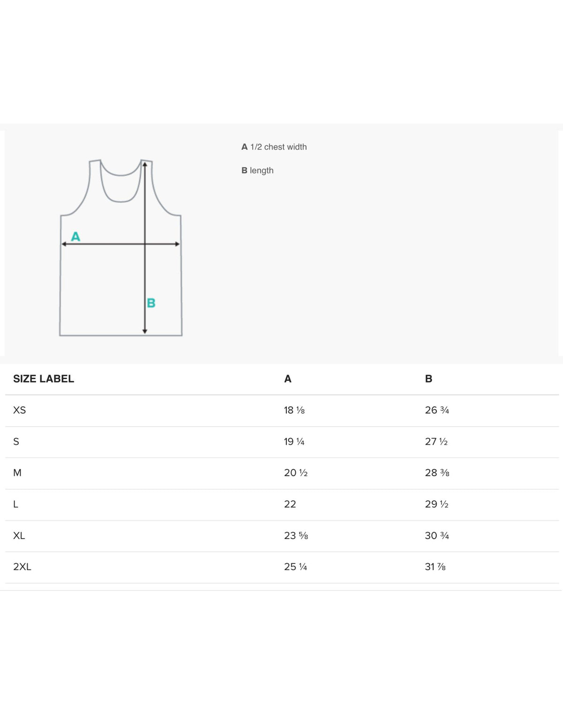Viewport: 563px width, 728px height.
Task: Select the L size row label
Action: tap(15, 504)
